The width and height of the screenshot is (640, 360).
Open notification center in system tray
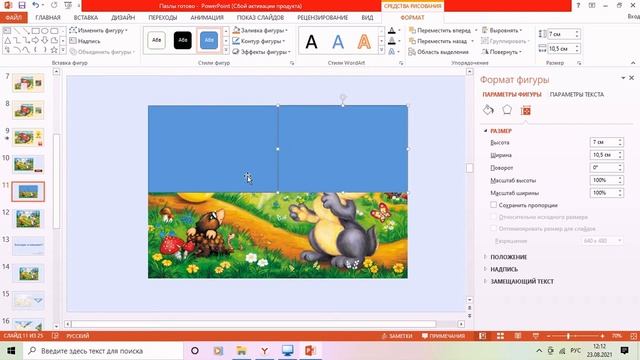pyautogui.click(x=624, y=351)
